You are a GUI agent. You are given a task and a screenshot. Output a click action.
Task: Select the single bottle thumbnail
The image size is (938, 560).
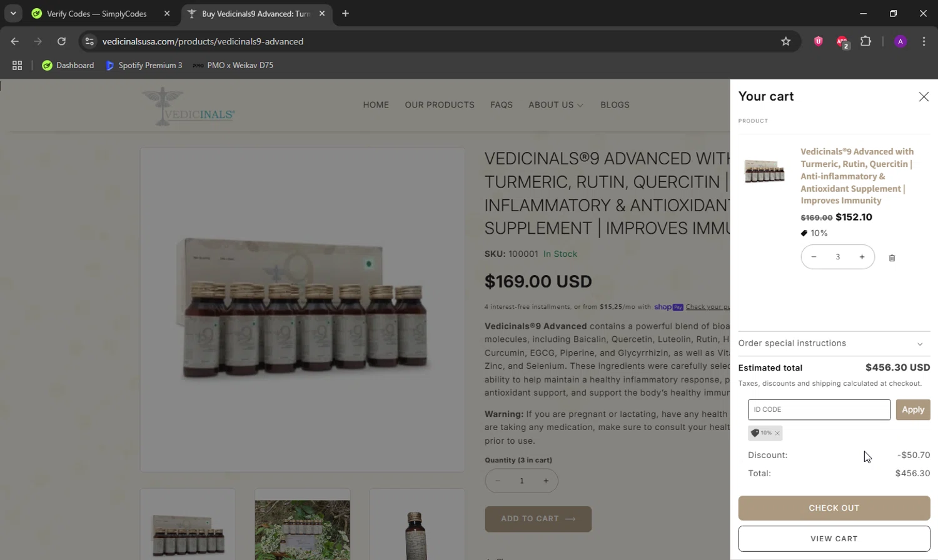pyautogui.click(x=417, y=524)
